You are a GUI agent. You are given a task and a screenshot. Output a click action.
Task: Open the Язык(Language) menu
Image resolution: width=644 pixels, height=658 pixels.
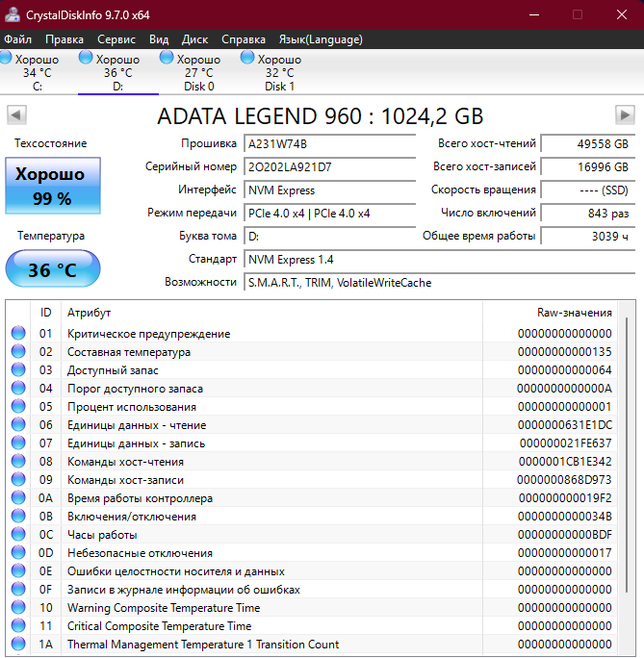tap(321, 39)
